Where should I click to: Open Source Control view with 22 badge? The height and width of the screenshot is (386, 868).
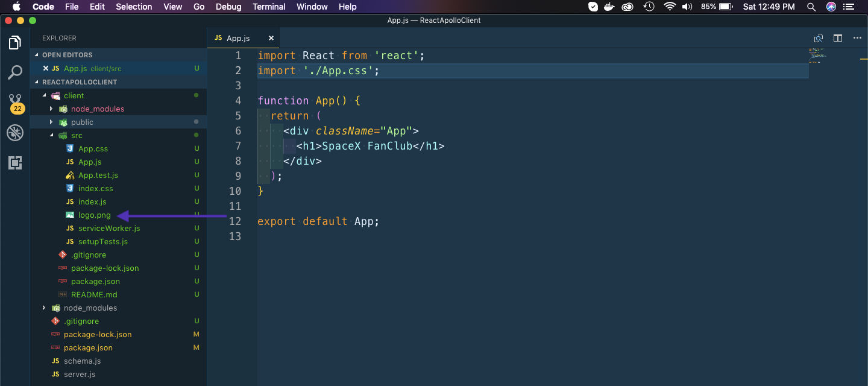(16, 103)
